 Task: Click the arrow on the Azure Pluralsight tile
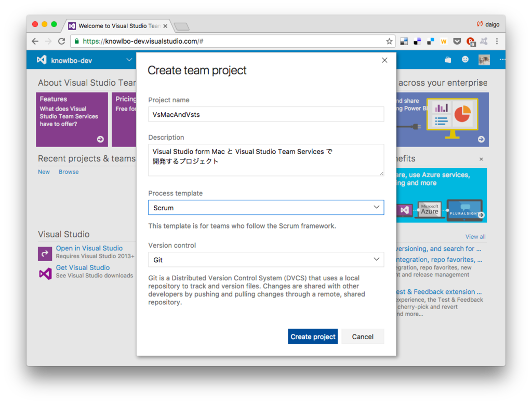click(481, 215)
